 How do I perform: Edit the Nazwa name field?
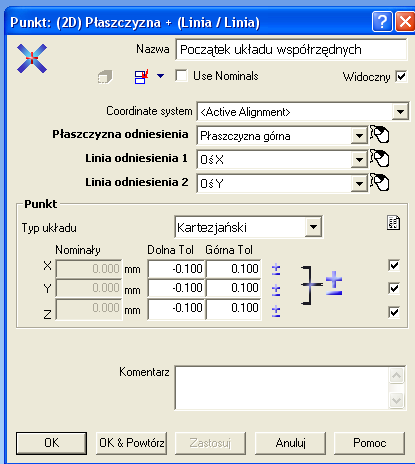[x=291, y=50]
